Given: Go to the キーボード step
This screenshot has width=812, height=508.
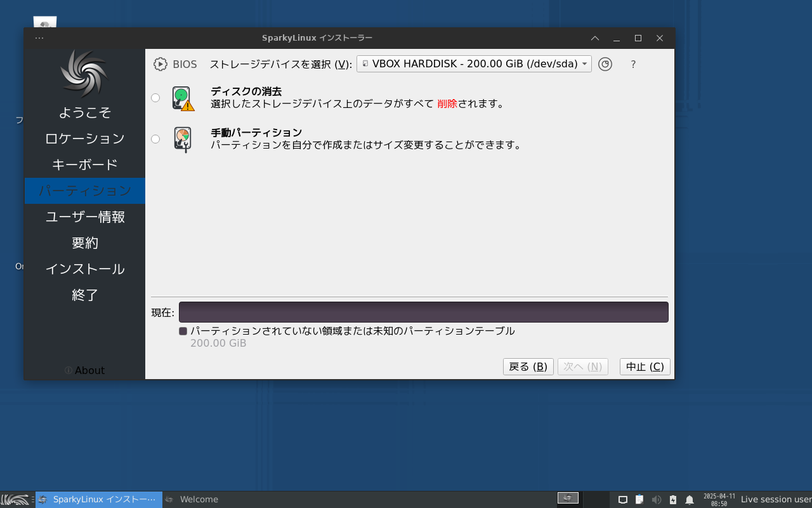Looking at the screenshot, I should point(85,164).
